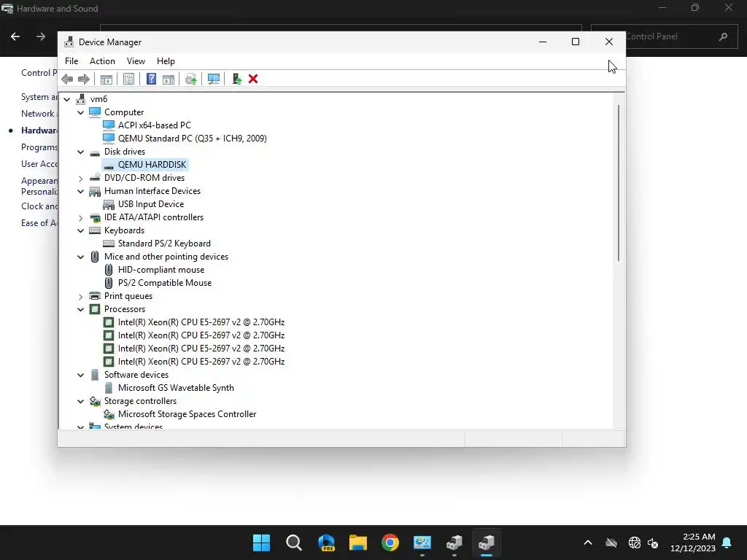Screen dimensions: 747x560
Task: Select Standard PS/2 Keyboard
Action: pyautogui.click(x=164, y=244)
